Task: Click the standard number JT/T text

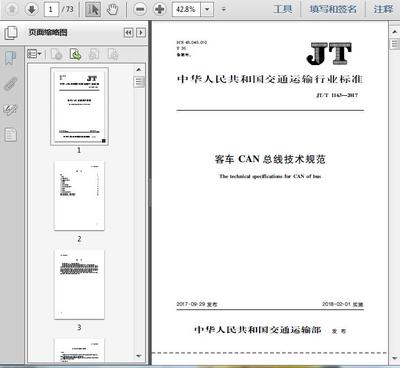Action: click(x=337, y=95)
